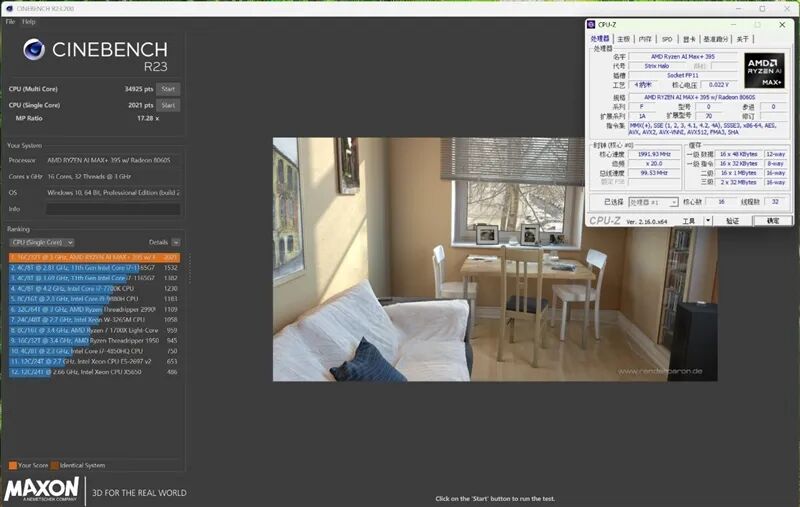Open the CPU (Single Core) ranking dropdown

(x=42, y=242)
